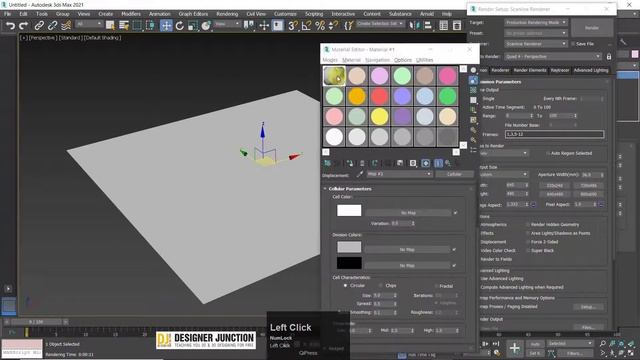Screen dimensions: 640x360
Task: Open the Map #3 name dropdown
Action: click(399, 174)
